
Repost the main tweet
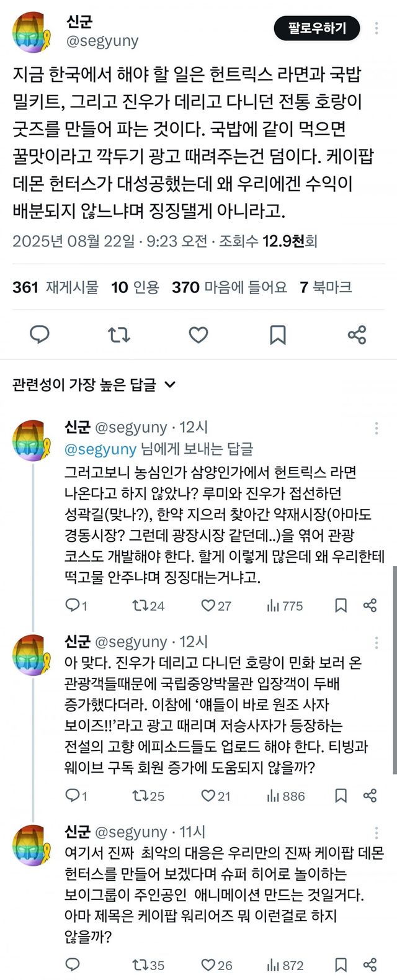[118, 335]
